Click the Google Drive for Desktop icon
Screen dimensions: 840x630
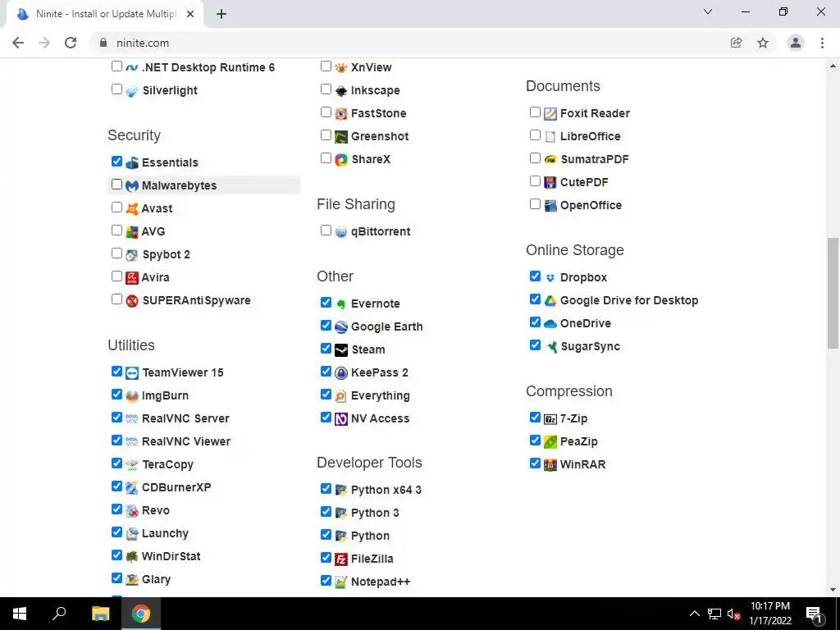550,301
